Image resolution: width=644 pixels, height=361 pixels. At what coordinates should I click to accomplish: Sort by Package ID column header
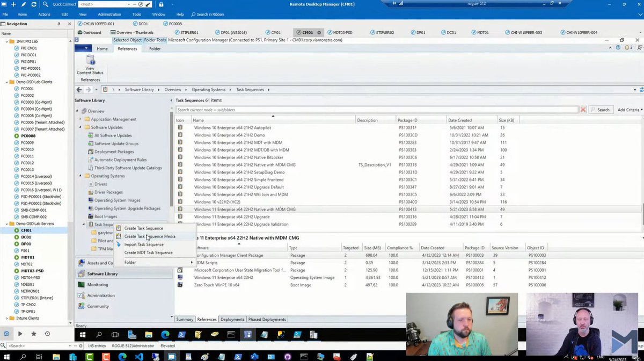[x=421, y=120]
